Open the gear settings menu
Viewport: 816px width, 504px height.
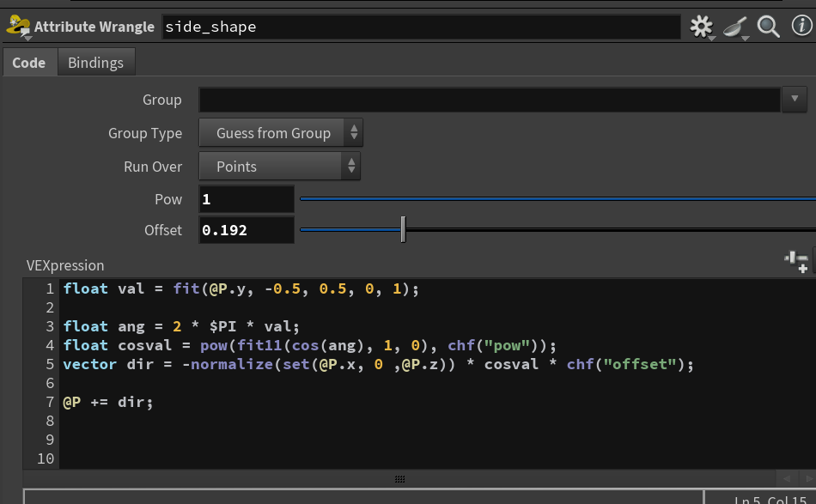(702, 27)
